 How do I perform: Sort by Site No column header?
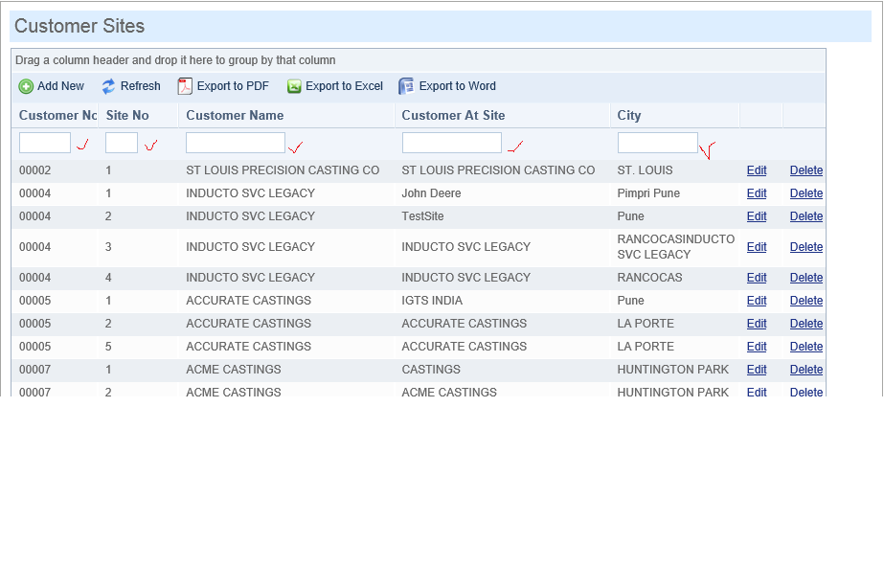(x=127, y=116)
